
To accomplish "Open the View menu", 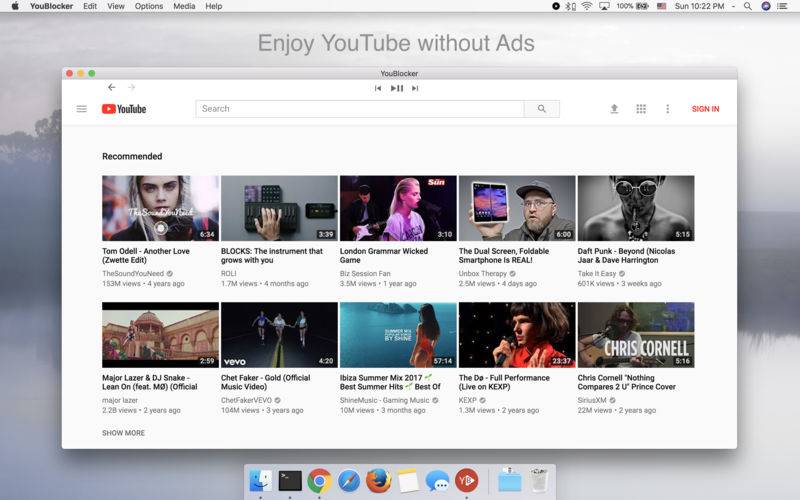I will coord(116,6).
